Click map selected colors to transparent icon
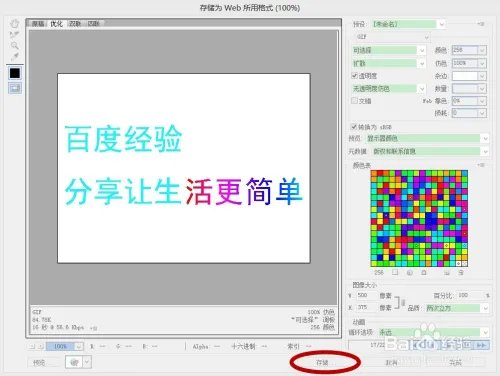The height and width of the screenshot is (376, 500). (395, 272)
